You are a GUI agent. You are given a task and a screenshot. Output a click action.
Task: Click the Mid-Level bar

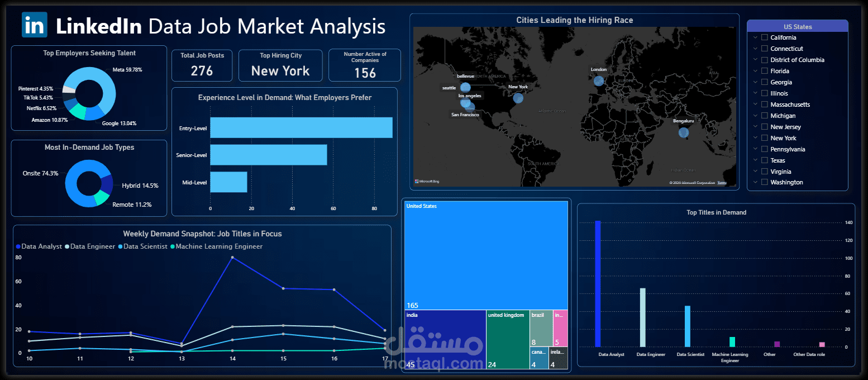228,182
